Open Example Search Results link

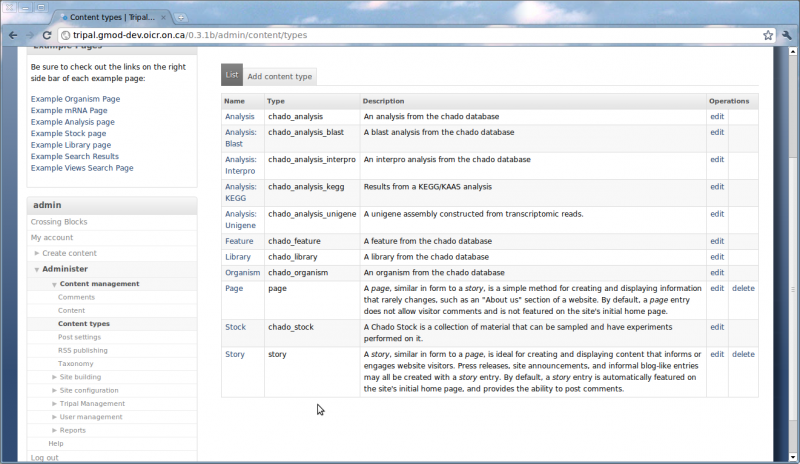pos(74,156)
